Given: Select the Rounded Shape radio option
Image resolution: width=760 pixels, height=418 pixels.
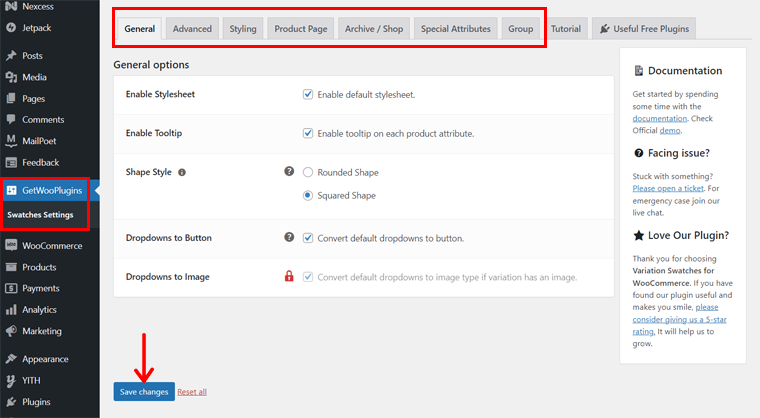Looking at the screenshot, I should (x=308, y=172).
